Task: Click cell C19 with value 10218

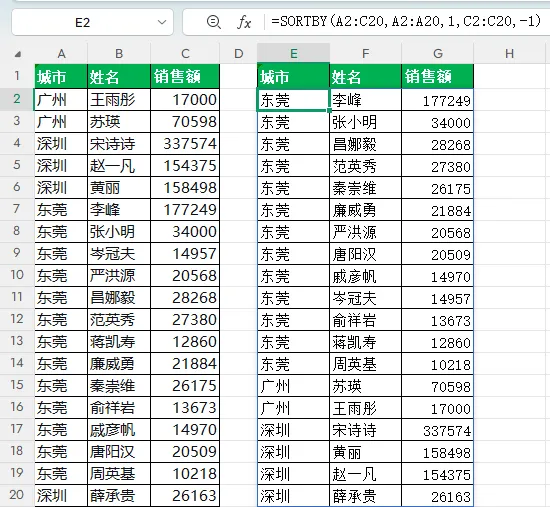Action: click(x=185, y=473)
